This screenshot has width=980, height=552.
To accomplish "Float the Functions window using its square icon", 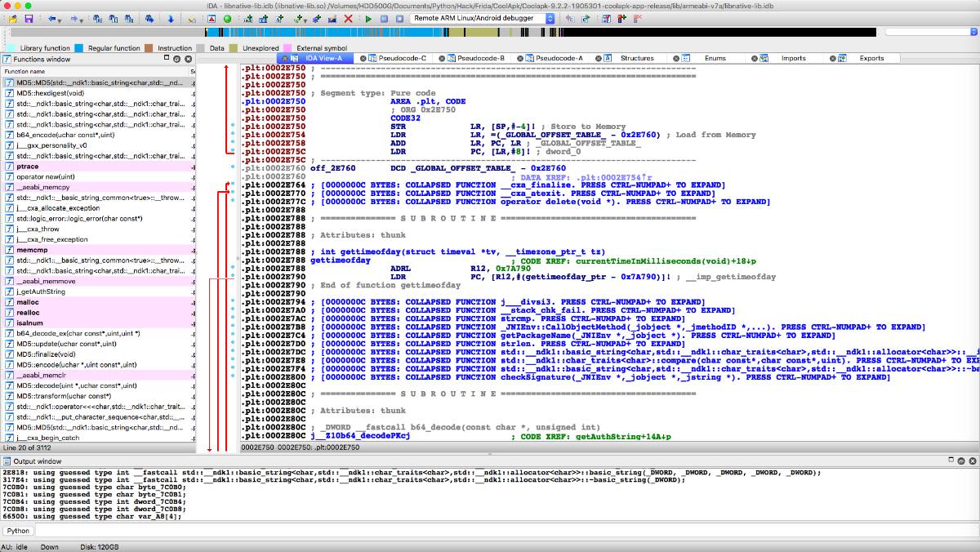I will pyautogui.click(x=167, y=59).
